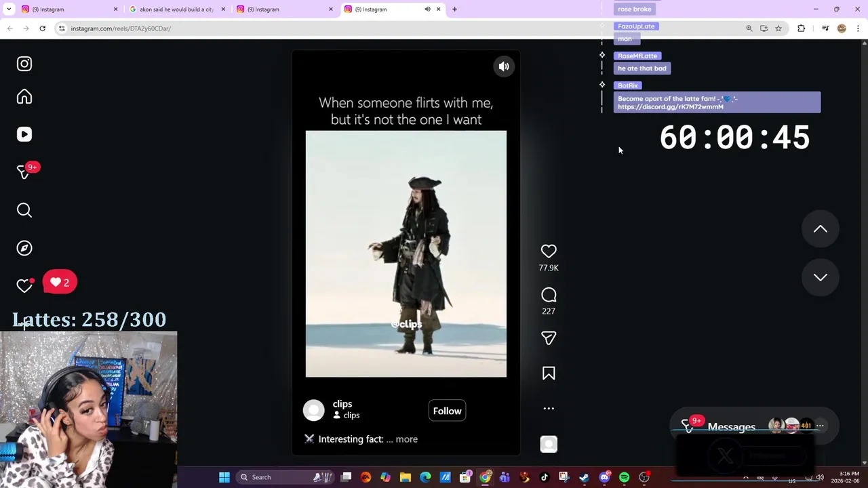Open the tab search dropdown
Viewport: 868px width, 488px height.
coord(7,9)
